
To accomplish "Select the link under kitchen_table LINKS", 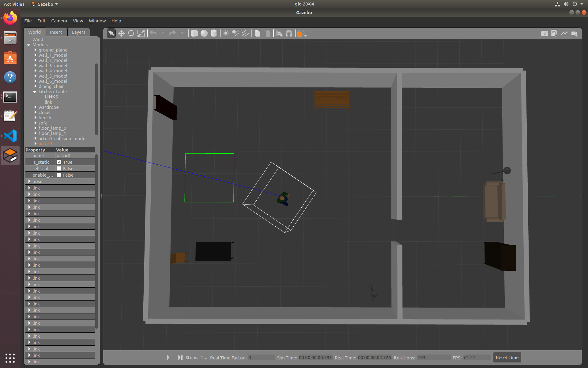I will click(x=48, y=102).
